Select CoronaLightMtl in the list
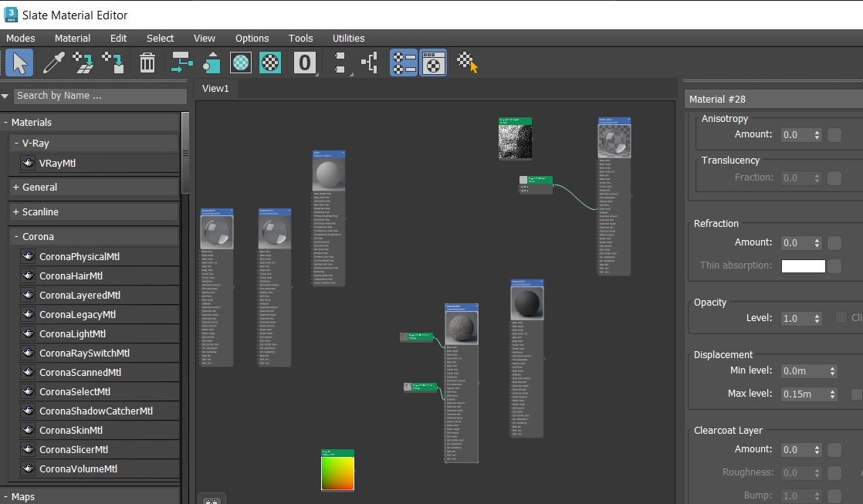The height and width of the screenshot is (504, 863). pyautogui.click(x=100, y=333)
